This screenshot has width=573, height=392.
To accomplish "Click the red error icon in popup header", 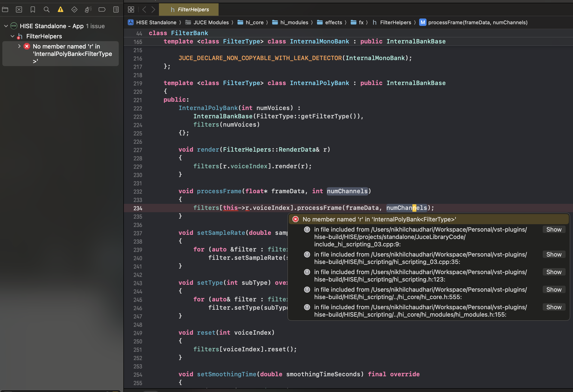I will pos(295,219).
